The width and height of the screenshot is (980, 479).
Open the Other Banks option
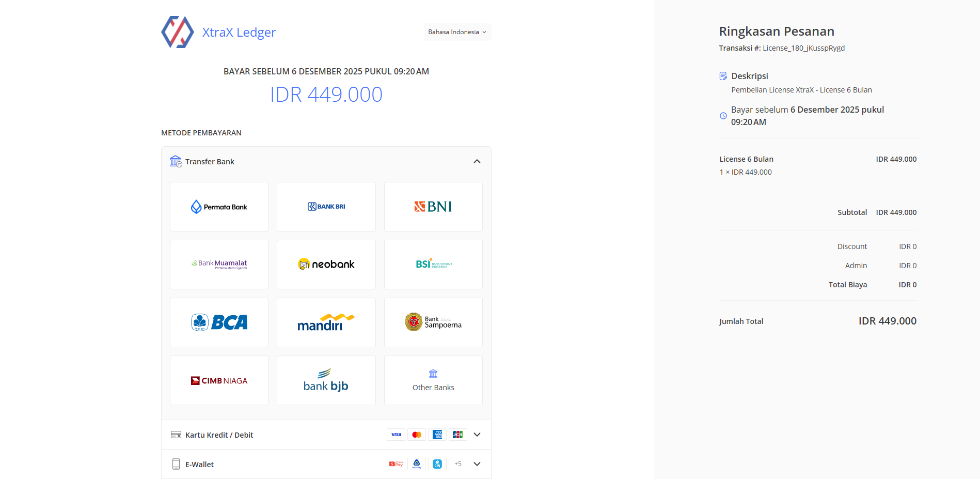click(433, 380)
